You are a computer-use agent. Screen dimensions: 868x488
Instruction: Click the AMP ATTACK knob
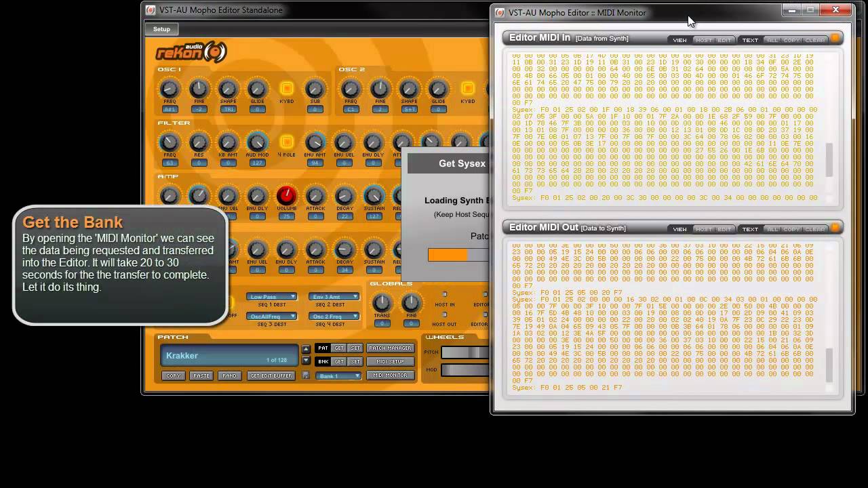coord(315,196)
